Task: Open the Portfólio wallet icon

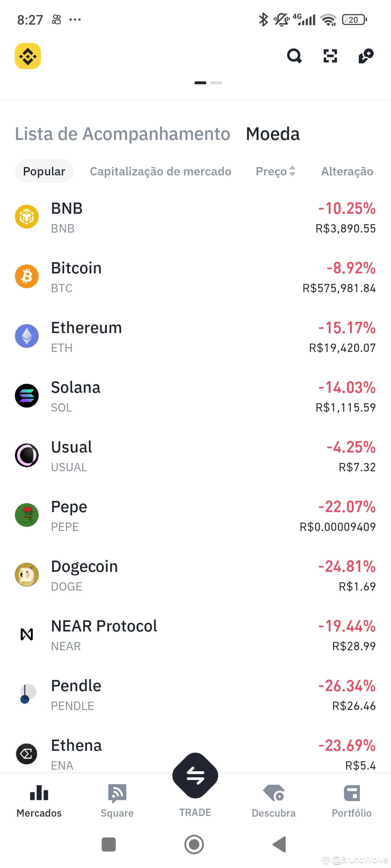Action: pyautogui.click(x=352, y=793)
